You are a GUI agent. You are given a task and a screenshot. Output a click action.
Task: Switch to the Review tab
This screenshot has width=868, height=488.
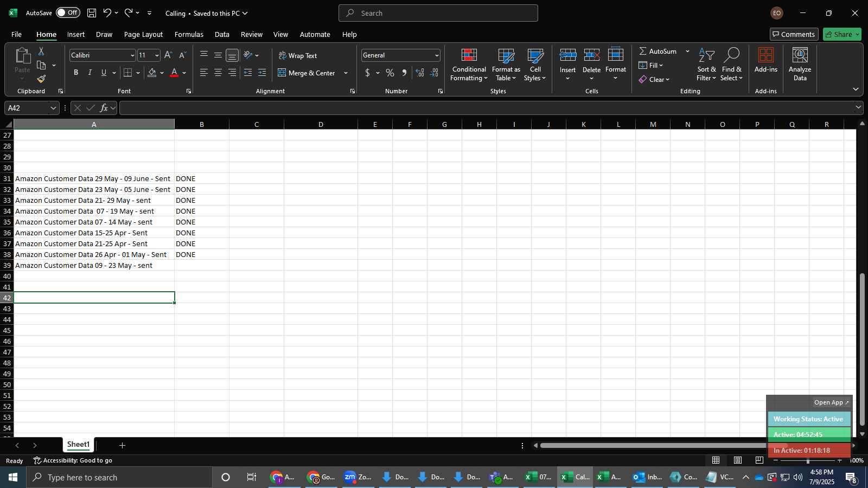tap(252, 34)
